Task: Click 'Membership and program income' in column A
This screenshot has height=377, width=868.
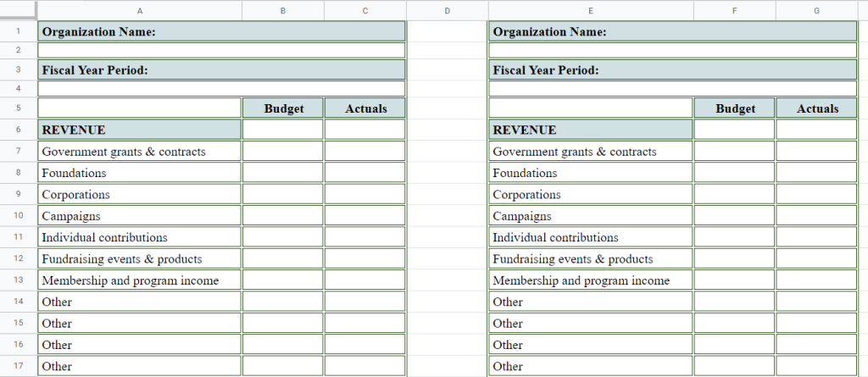Action: [x=140, y=280]
